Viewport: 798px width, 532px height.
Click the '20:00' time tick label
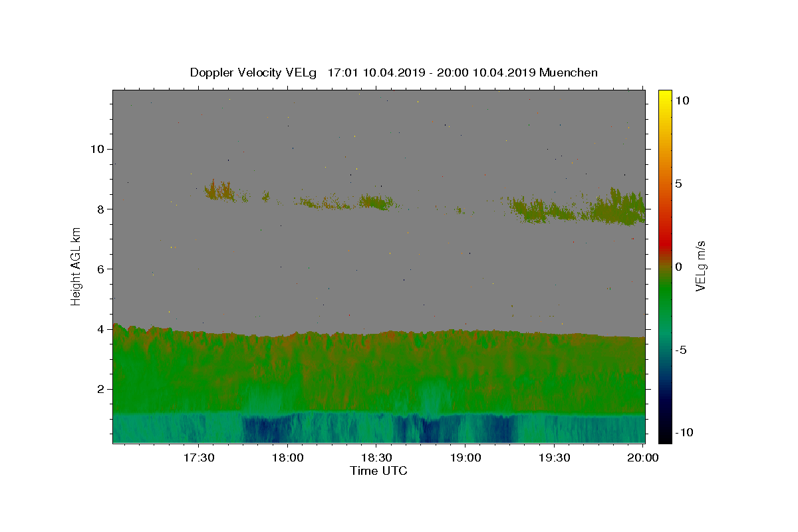tap(642, 458)
